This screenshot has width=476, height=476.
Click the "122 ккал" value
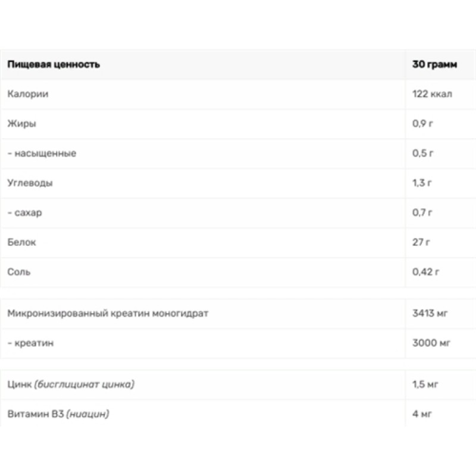pos(432,95)
